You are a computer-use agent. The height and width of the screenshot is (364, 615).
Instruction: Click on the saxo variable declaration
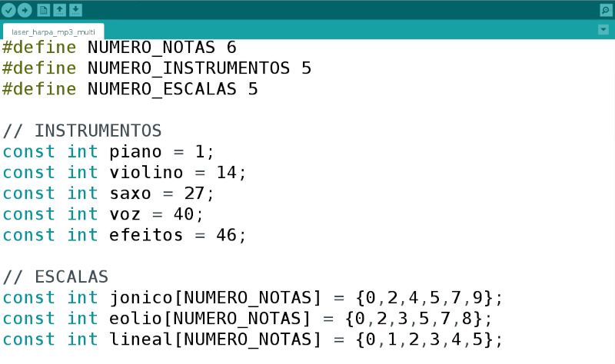pos(108,194)
